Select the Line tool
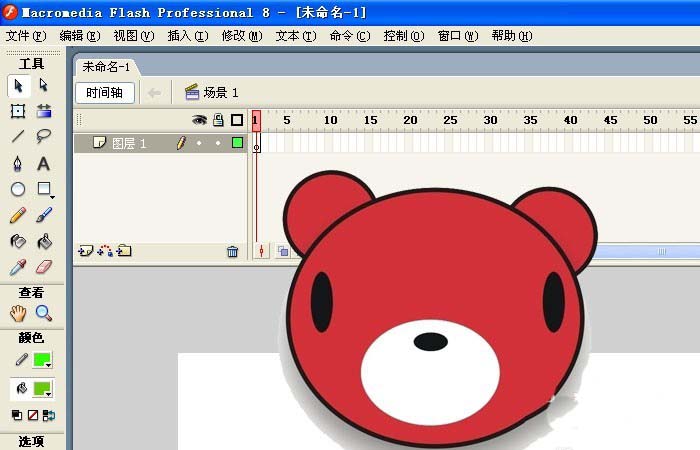700x450 pixels. point(18,136)
